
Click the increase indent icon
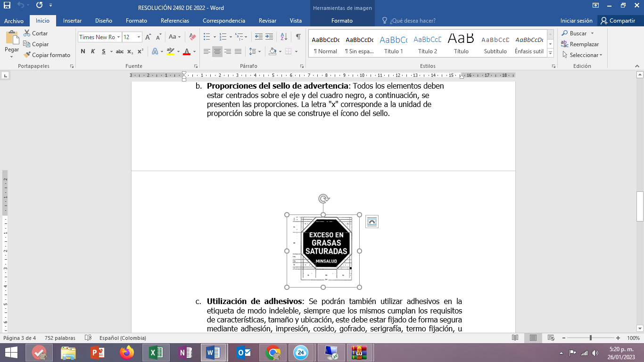(x=269, y=37)
